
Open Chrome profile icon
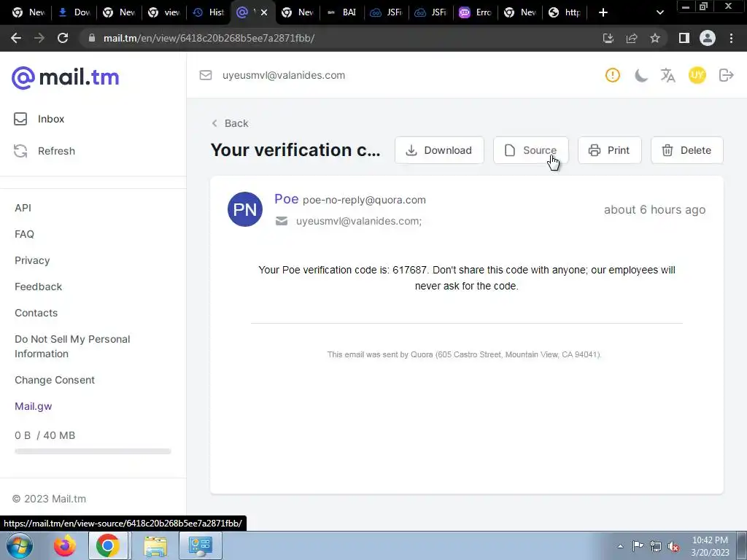(x=708, y=38)
